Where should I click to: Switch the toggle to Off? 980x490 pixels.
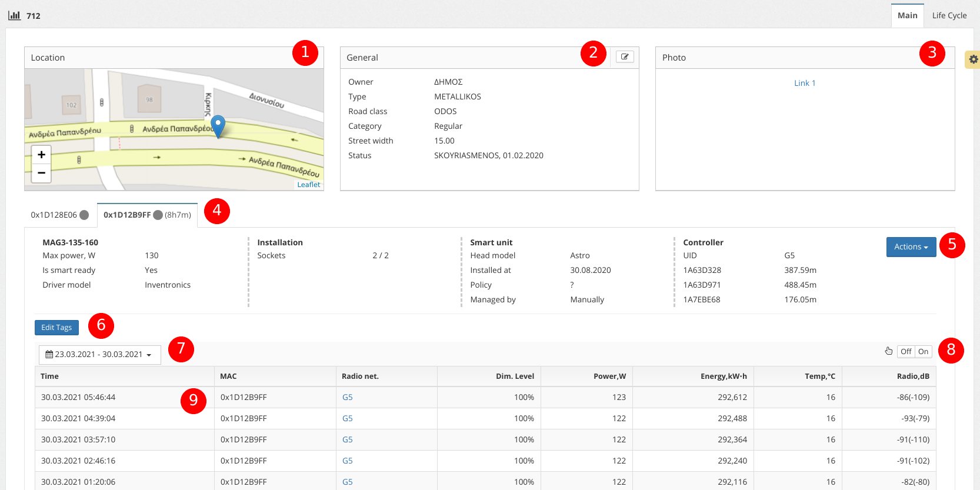[906, 352]
